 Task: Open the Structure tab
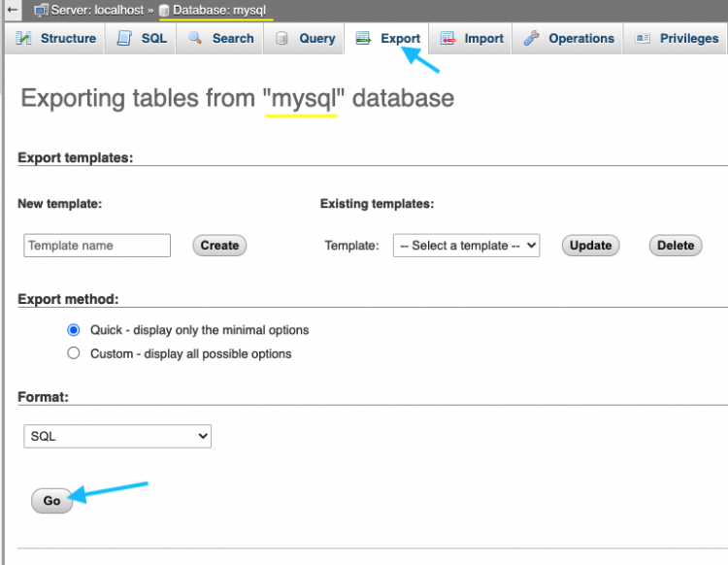point(54,38)
